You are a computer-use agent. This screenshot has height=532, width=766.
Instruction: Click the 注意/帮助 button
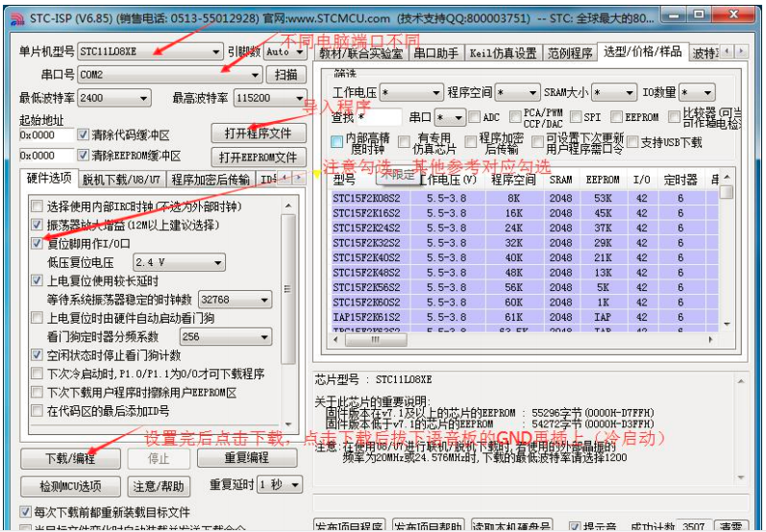point(159,486)
